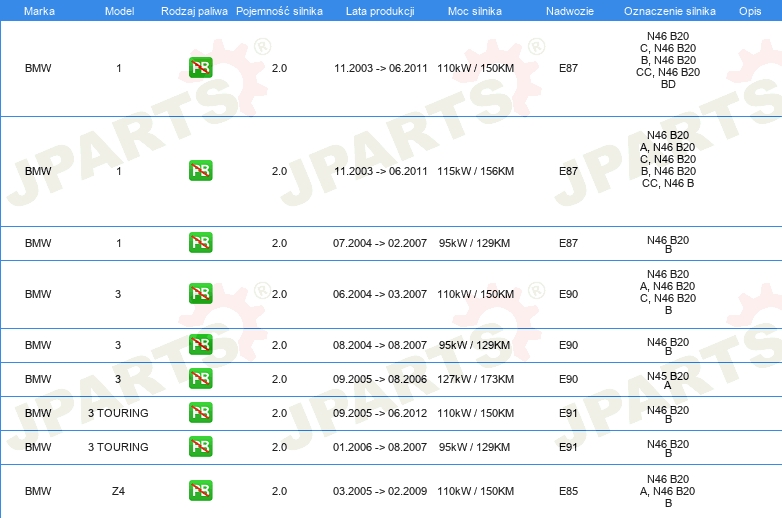Click the Nadwozie column header
This screenshot has height=518, width=782.
point(570,11)
